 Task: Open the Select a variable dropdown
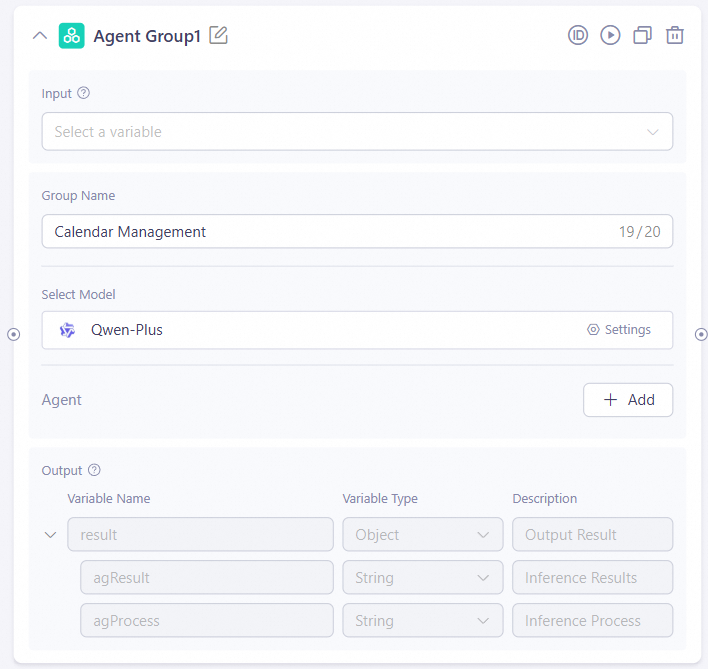pyautogui.click(x=357, y=131)
